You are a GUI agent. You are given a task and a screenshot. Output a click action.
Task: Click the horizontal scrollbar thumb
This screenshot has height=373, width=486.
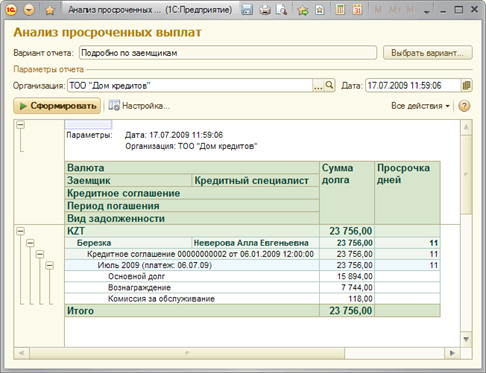187,353
